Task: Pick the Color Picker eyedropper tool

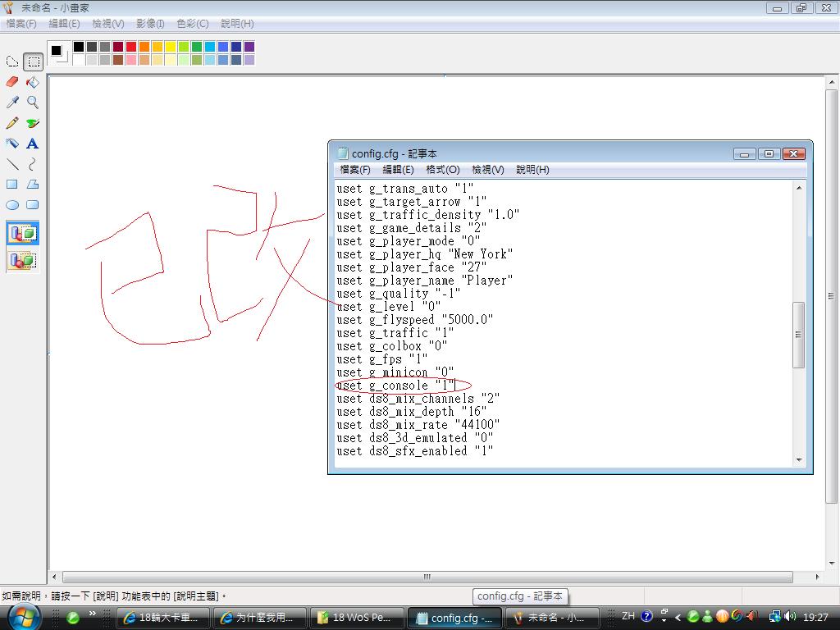Action: (x=12, y=103)
